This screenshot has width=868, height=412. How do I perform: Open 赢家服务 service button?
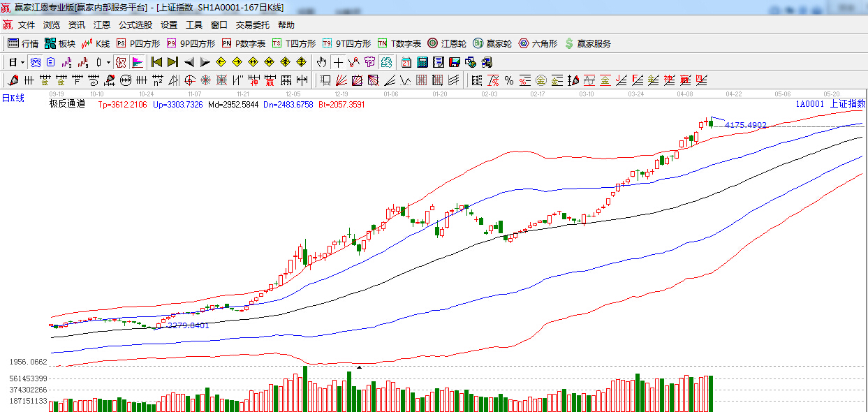pos(587,43)
